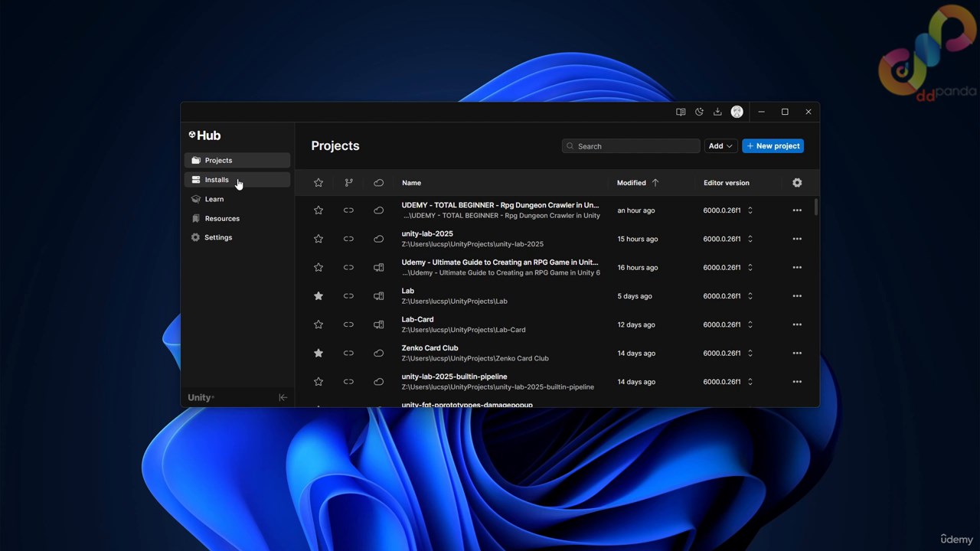Star the unity-lab-2025-builtin-pipeline project
Screen dimensions: 980x551
[x=318, y=382]
